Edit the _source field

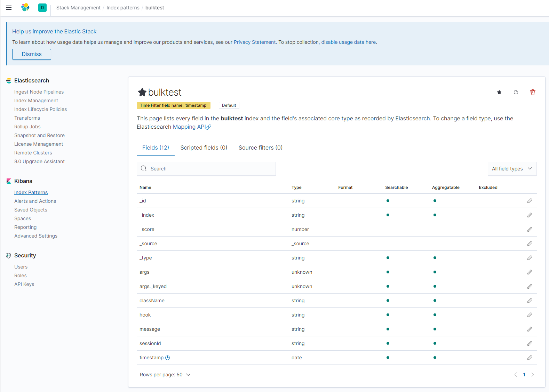pos(530,243)
